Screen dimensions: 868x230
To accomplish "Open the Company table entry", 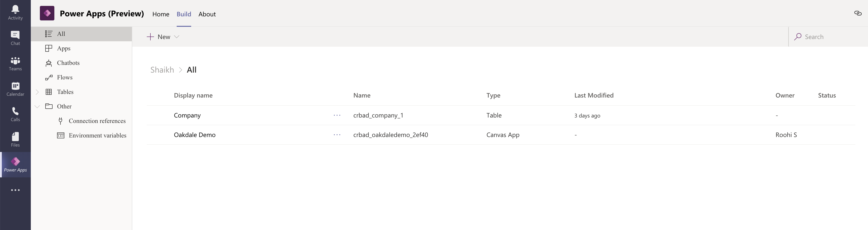I will (x=187, y=115).
